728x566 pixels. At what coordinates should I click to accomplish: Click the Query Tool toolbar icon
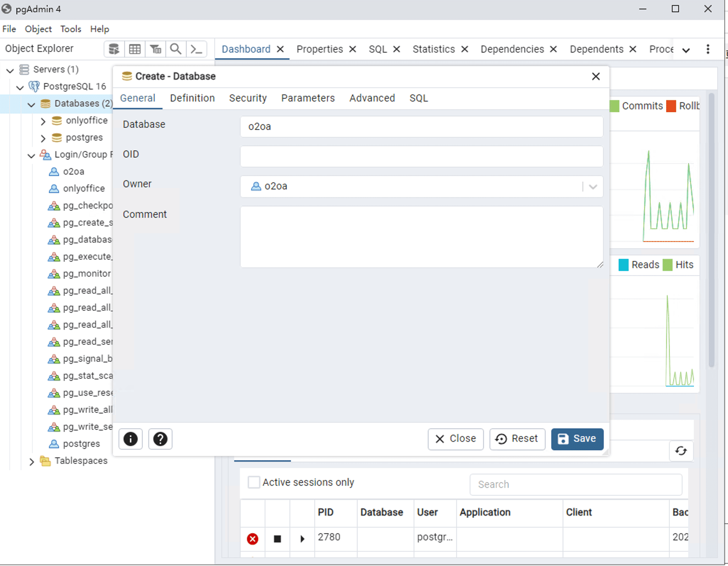(x=114, y=49)
